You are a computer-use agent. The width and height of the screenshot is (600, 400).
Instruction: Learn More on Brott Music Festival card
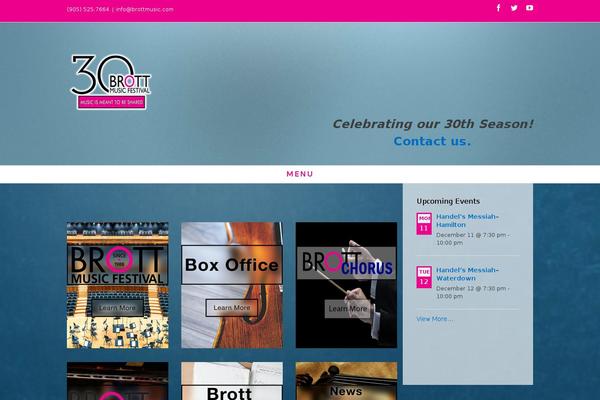(x=117, y=308)
